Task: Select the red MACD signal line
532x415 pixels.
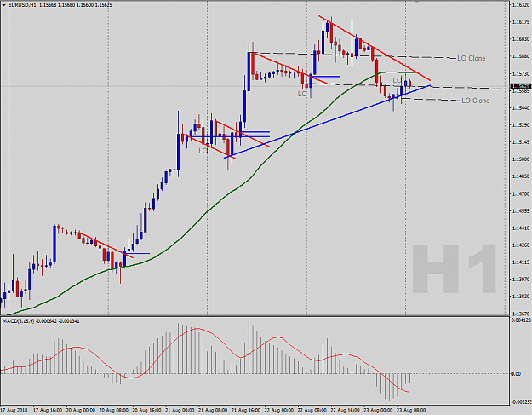Action: [203, 331]
